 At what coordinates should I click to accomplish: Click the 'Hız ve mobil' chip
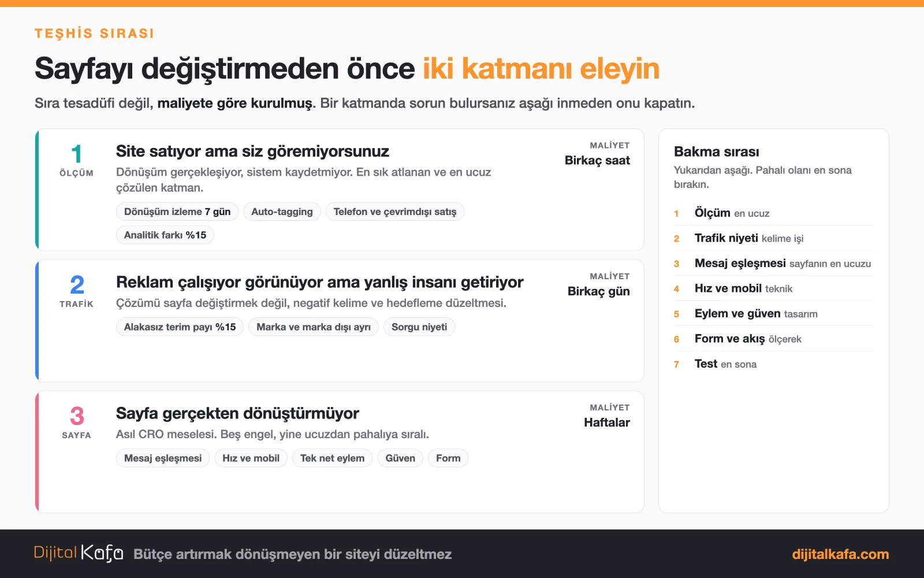tap(251, 458)
